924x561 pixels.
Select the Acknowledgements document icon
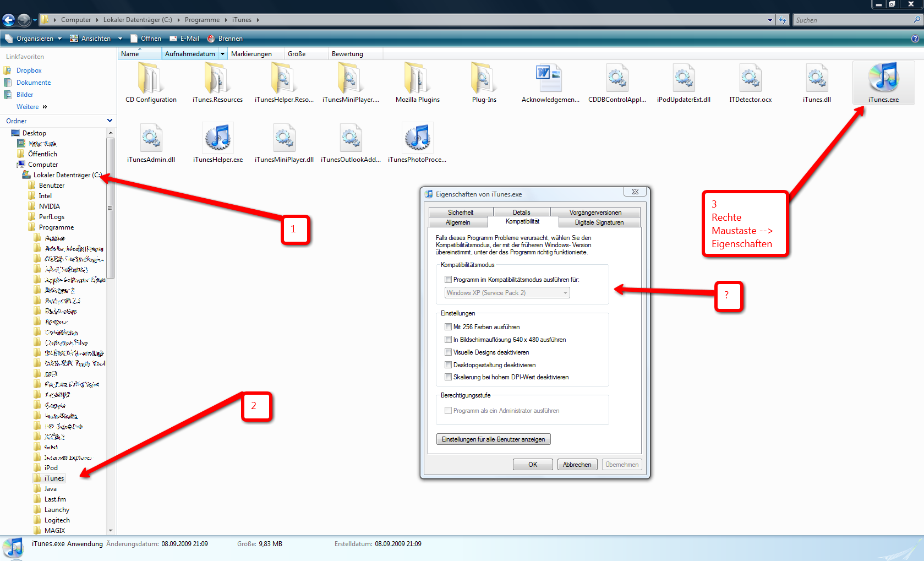point(550,78)
